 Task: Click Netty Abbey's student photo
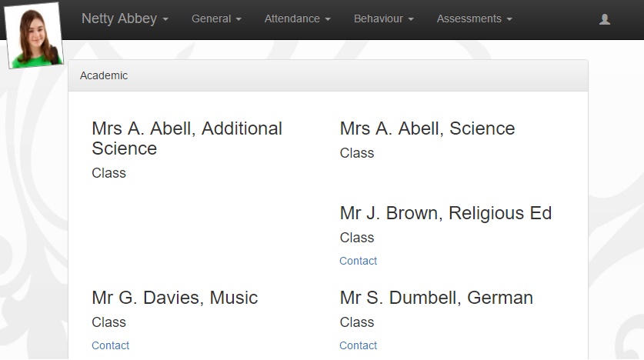[x=34, y=35]
